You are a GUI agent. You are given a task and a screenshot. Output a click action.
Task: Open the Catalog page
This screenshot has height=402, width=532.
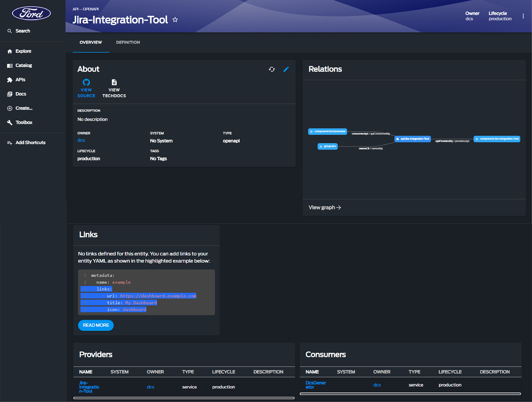point(19,65)
